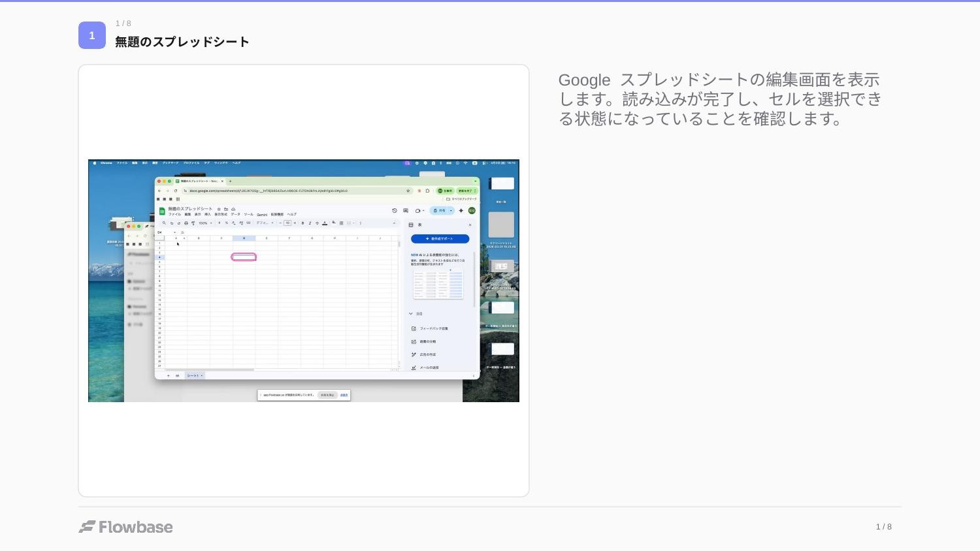
Task: Select メールの送信 template
Action: pyautogui.click(x=429, y=368)
